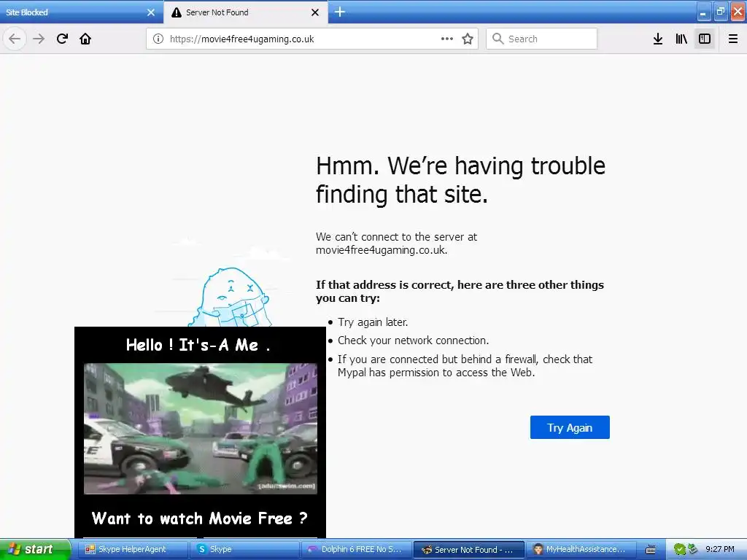Minimize the browser window
Viewport: 747px width, 560px height.
tap(704, 12)
